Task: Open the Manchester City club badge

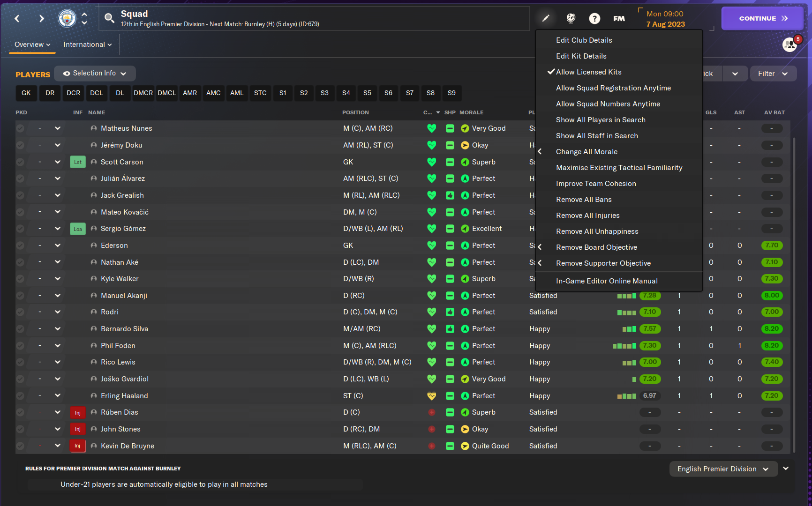Action: pos(67,18)
